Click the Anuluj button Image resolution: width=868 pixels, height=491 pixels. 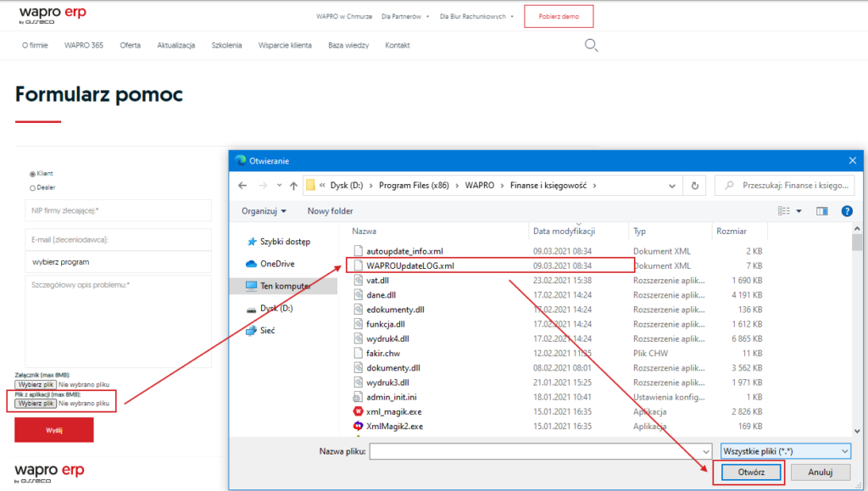pos(820,472)
